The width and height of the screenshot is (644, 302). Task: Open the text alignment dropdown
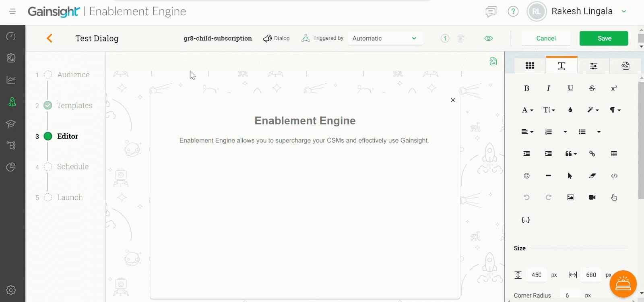point(527,132)
